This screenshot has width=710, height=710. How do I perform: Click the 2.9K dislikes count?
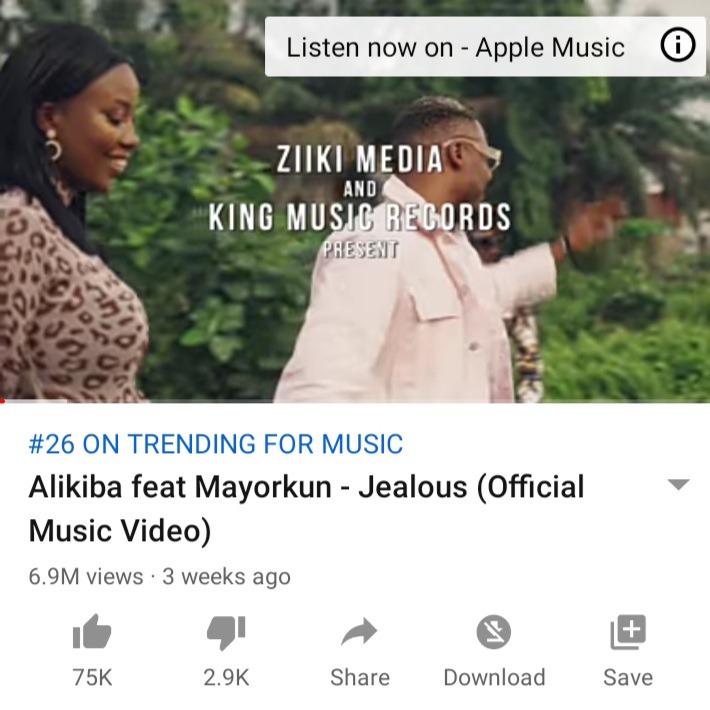226,678
